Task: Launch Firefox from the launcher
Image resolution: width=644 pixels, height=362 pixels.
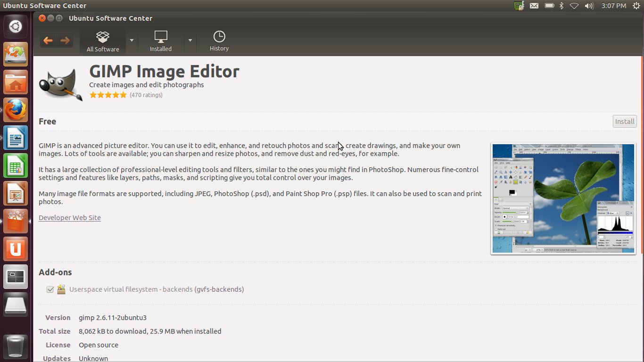Action: coord(16,110)
